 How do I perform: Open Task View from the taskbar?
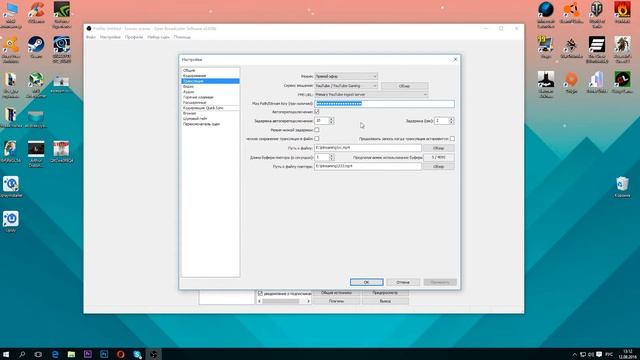pos(38,354)
